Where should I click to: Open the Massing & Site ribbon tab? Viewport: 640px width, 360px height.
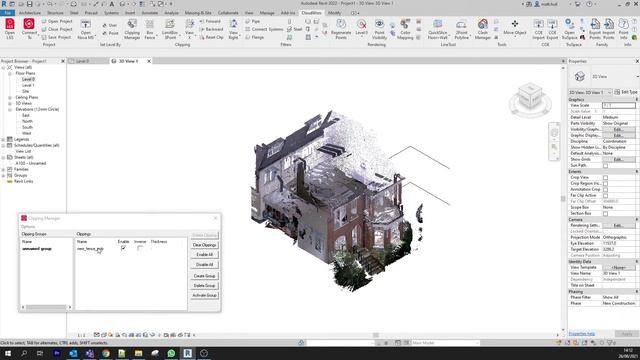[198, 13]
